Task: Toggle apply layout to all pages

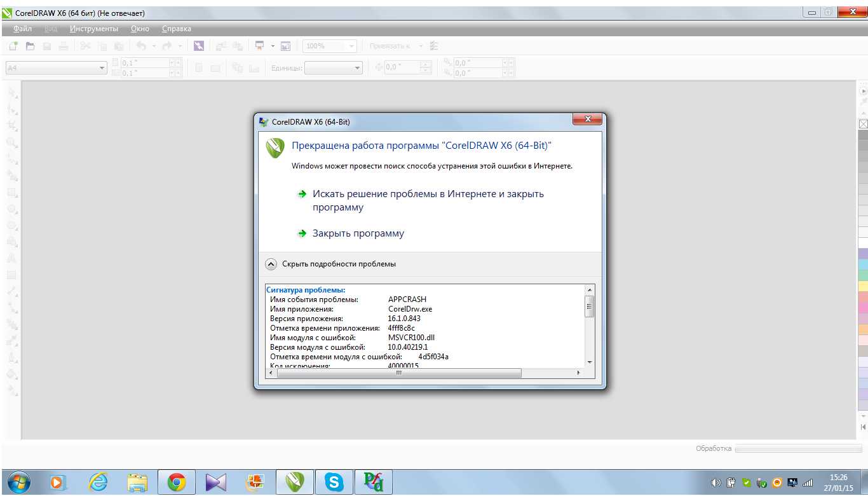Action: point(237,67)
